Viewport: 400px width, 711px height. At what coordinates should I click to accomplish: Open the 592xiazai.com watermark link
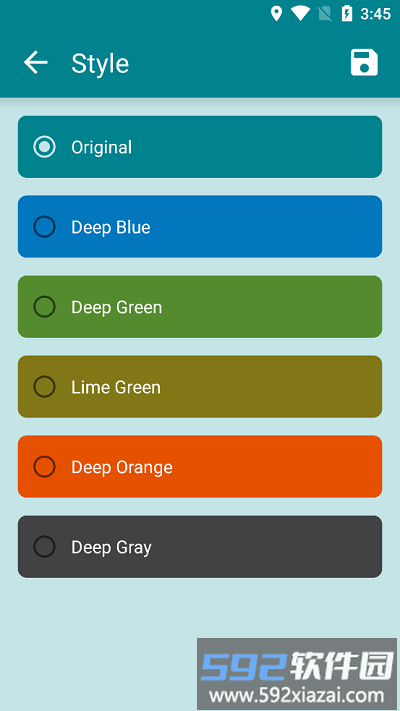click(x=297, y=695)
